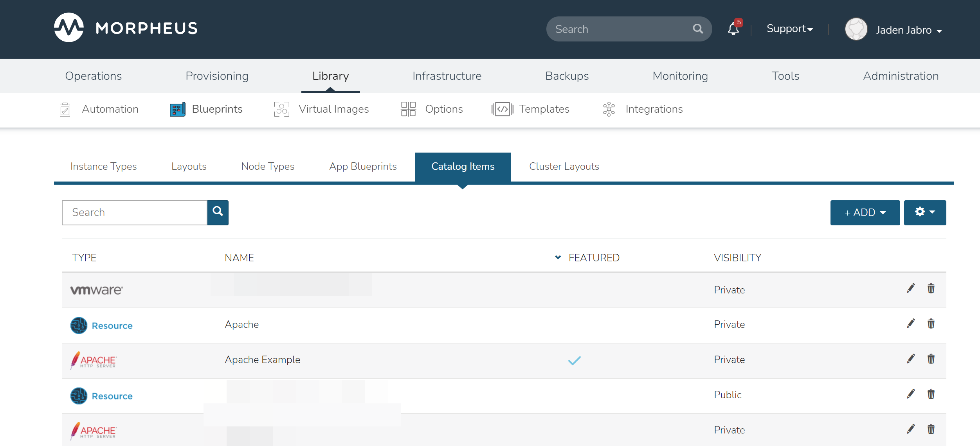
Task: Sort by the NAME column header
Action: pos(239,258)
